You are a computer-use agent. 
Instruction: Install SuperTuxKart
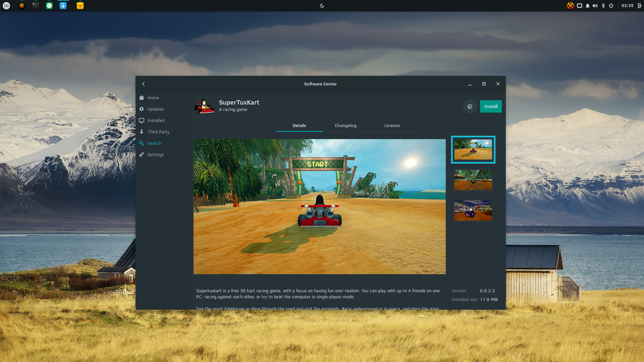point(491,106)
